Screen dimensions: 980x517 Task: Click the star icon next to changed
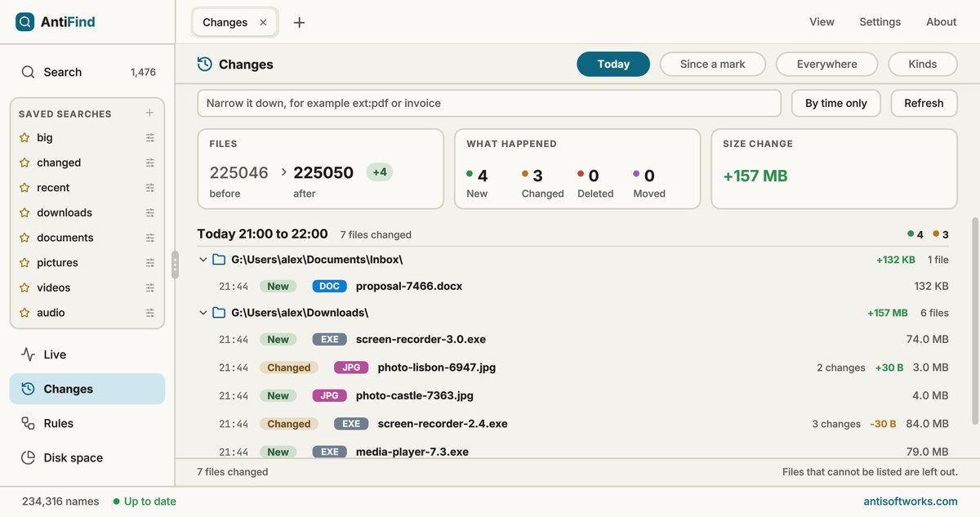(x=24, y=163)
